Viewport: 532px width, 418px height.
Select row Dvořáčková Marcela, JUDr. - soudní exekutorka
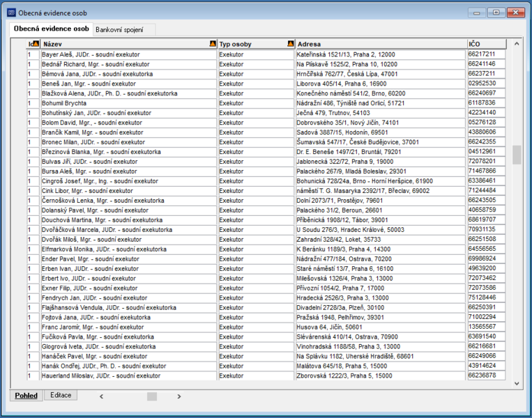click(x=266, y=230)
